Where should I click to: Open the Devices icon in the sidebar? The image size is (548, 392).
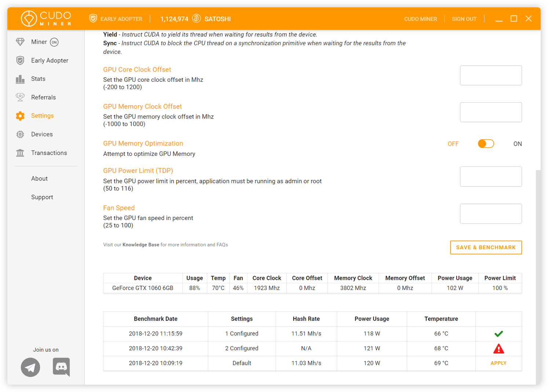point(20,134)
